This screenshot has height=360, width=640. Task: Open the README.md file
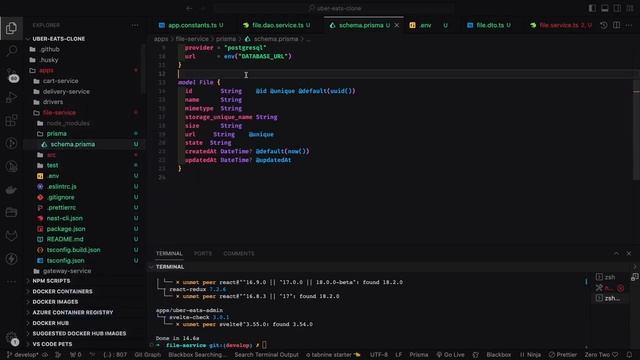coord(65,239)
